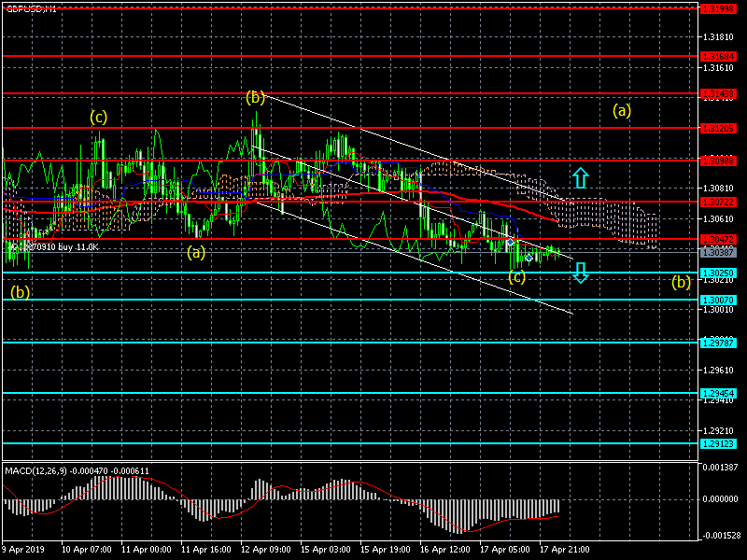Click the 1.31998 red price tag
747x560 pixels.
tap(718, 9)
